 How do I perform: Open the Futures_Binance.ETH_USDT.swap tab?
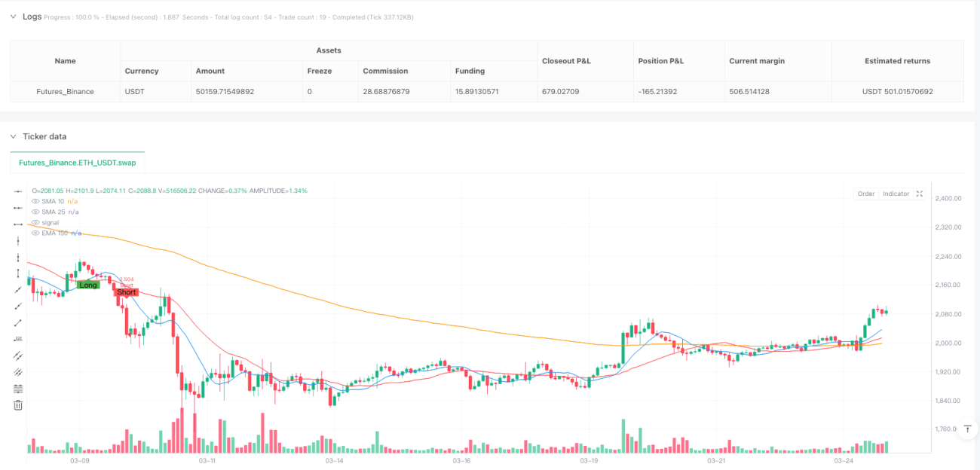point(78,162)
